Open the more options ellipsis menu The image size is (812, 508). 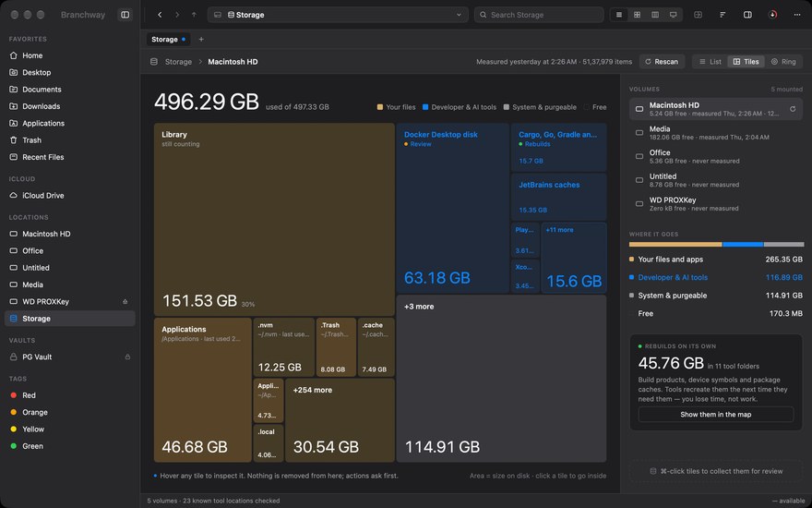(797, 15)
